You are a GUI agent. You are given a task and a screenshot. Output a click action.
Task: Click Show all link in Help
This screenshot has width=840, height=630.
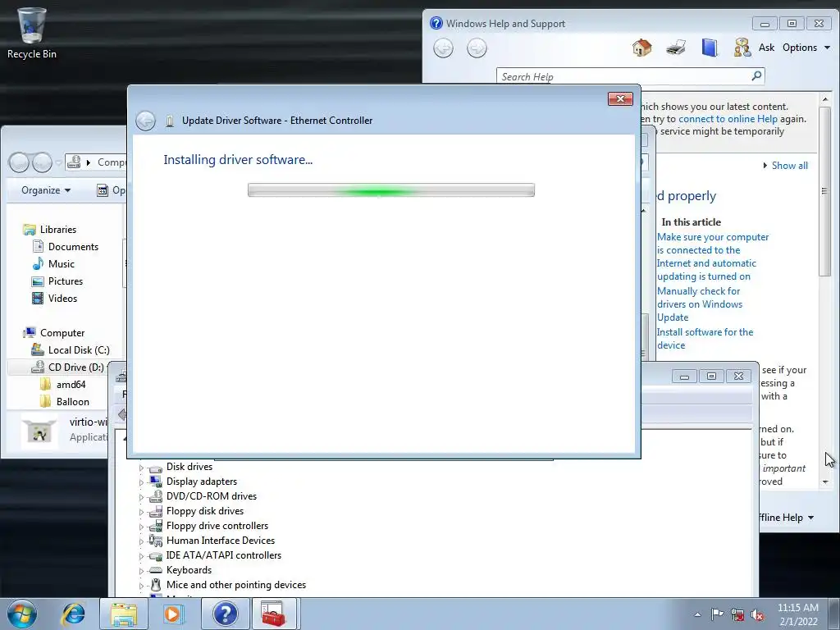tap(789, 166)
